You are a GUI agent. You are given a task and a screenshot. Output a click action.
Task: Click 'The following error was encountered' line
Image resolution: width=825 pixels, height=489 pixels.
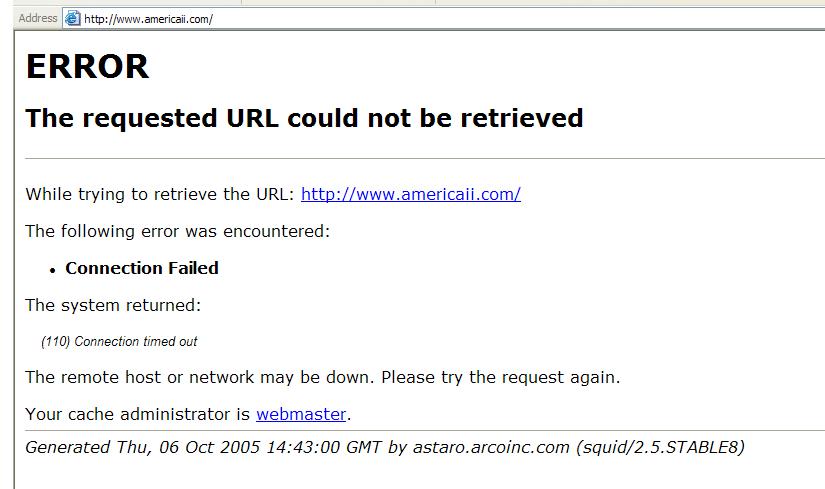[x=178, y=231]
